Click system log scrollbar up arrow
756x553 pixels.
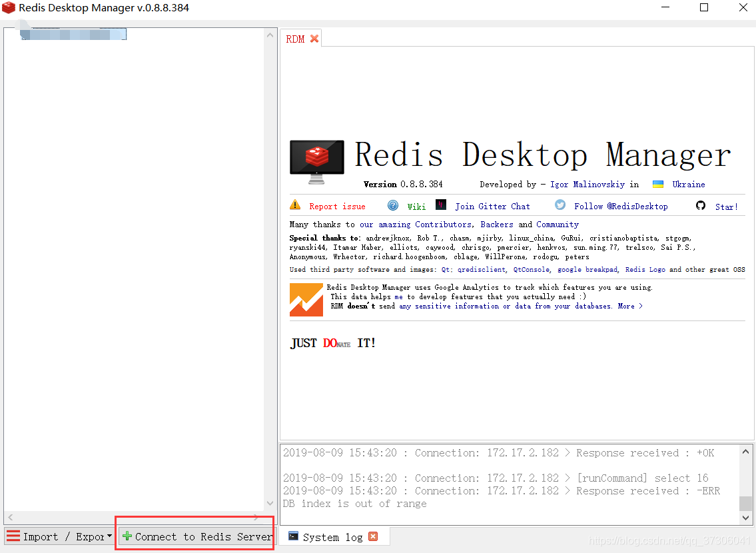coord(745,452)
